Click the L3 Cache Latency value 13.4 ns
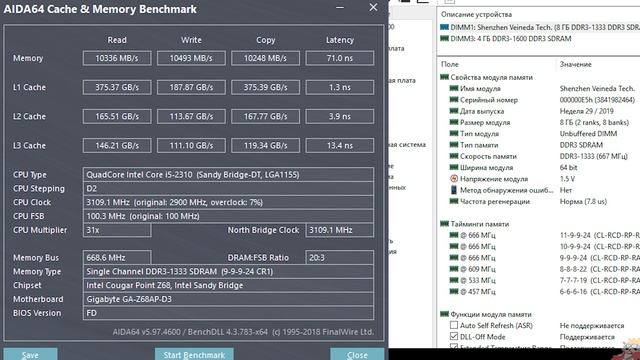Screen dimensions: 640x360 pos(340,145)
